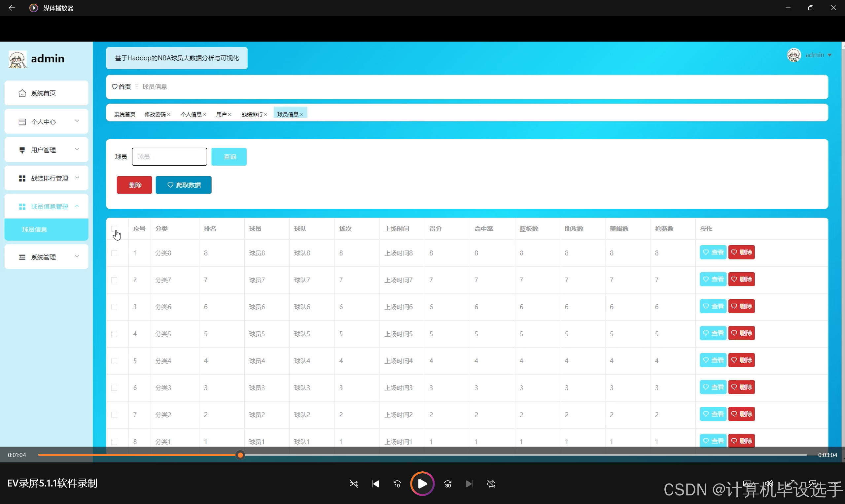The width and height of the screenshot is (845, 504).
Task: Click the 查询 search button
Action: click(x=229, y=156)
